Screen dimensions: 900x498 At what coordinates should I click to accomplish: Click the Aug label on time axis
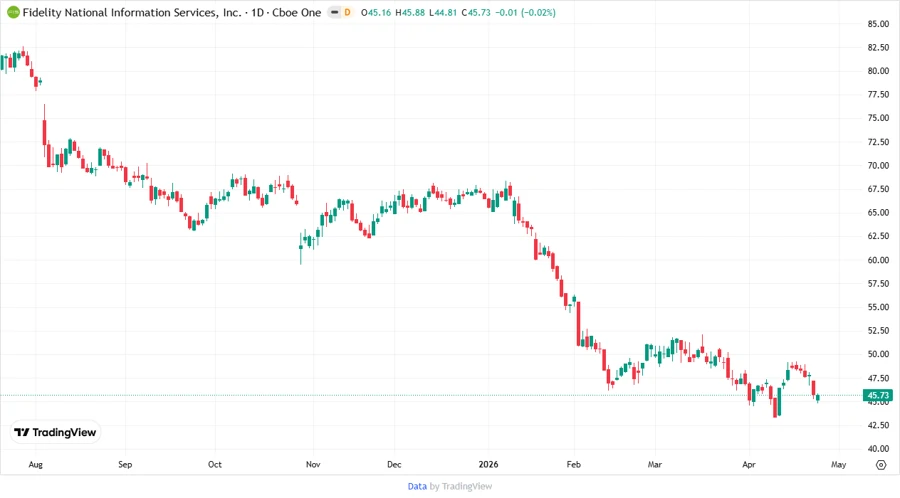(36, 465)
